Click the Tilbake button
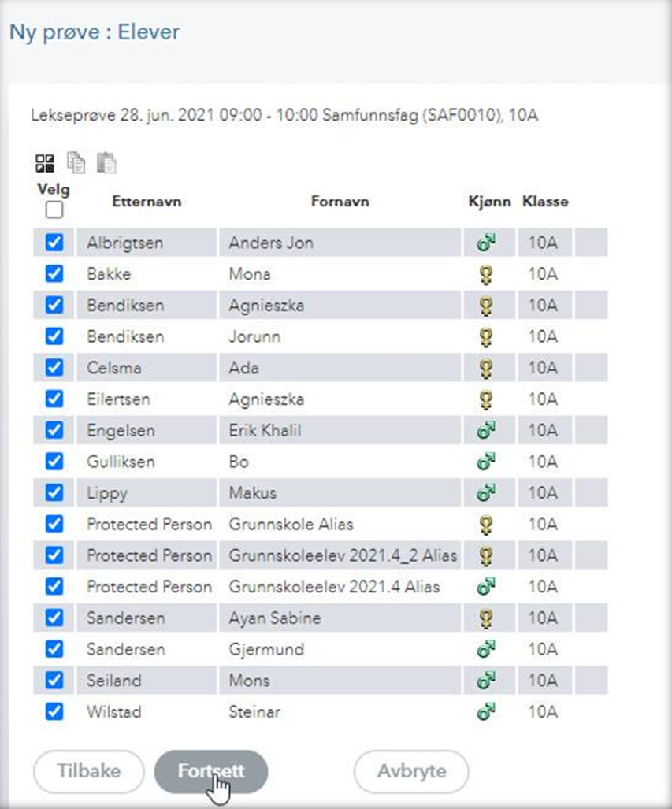 click(88, 771)
